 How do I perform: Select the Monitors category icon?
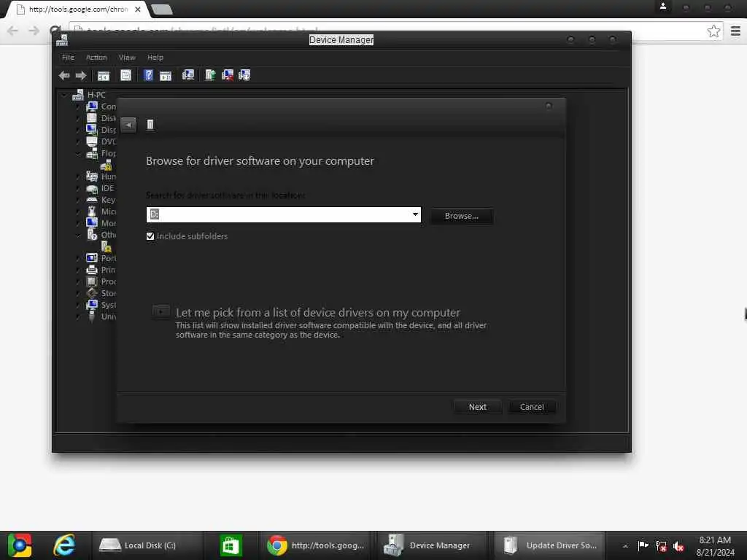click(x=92, y=223)
